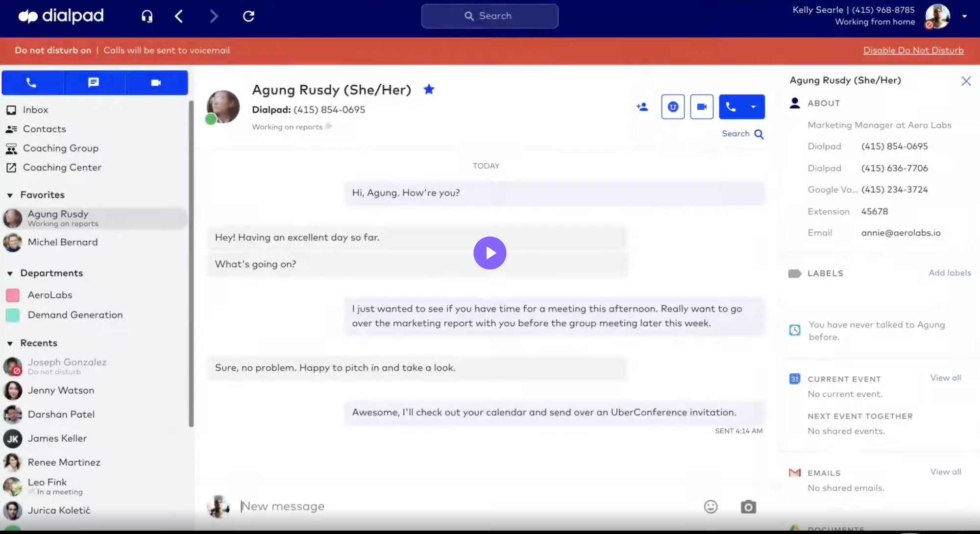Click the headset icon in top toolbar

tap(148, 17)
